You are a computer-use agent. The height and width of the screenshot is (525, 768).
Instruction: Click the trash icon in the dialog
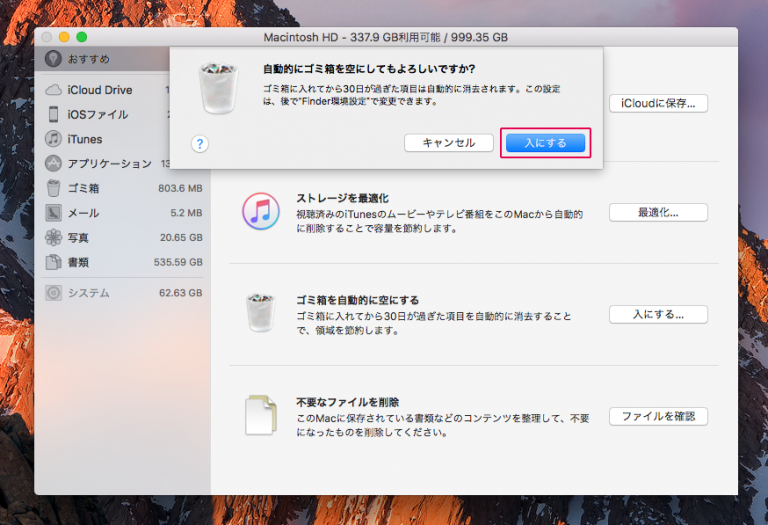pos(218,88)
